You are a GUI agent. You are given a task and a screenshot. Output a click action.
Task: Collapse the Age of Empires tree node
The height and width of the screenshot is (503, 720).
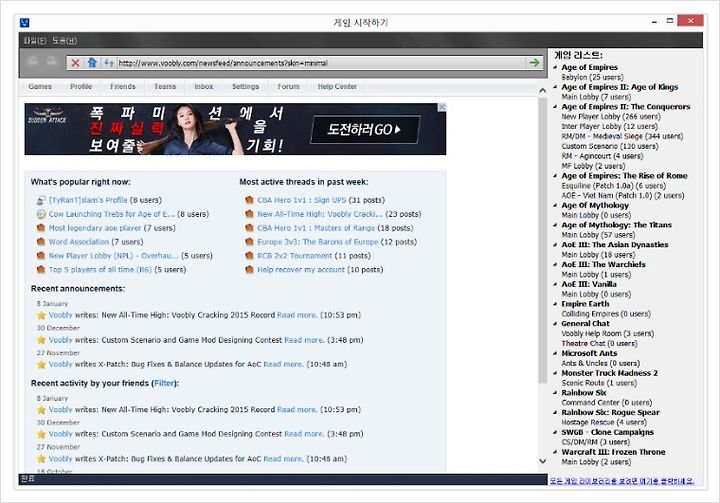coord(555,68)
